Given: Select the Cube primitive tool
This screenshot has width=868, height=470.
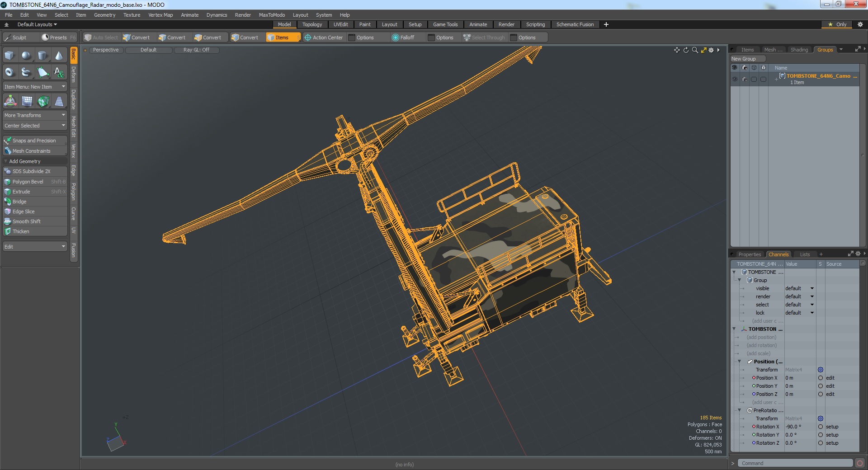Looking at the screenshot, I should pos(9,56).
